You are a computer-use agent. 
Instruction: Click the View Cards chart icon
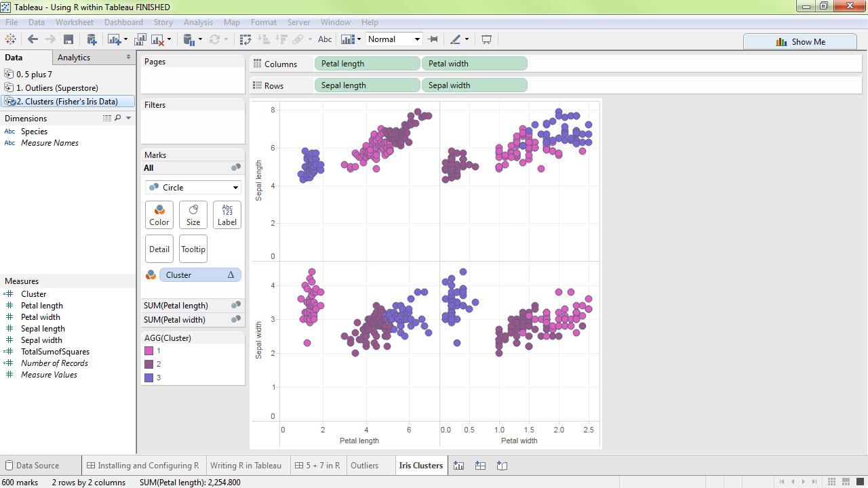click(348, 39)
